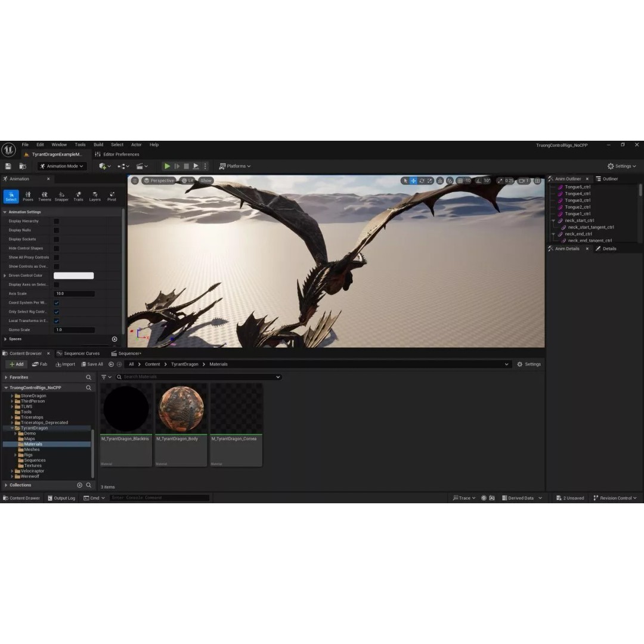Open the content filter dropdown
Image resolution: width=644 pixels, height=644 pixels.
pos(106,377)
